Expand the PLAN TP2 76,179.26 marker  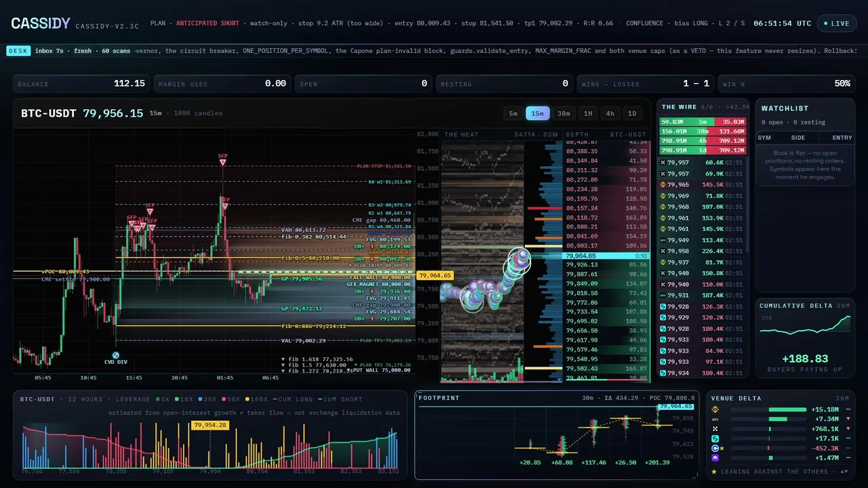pos(382,365)
